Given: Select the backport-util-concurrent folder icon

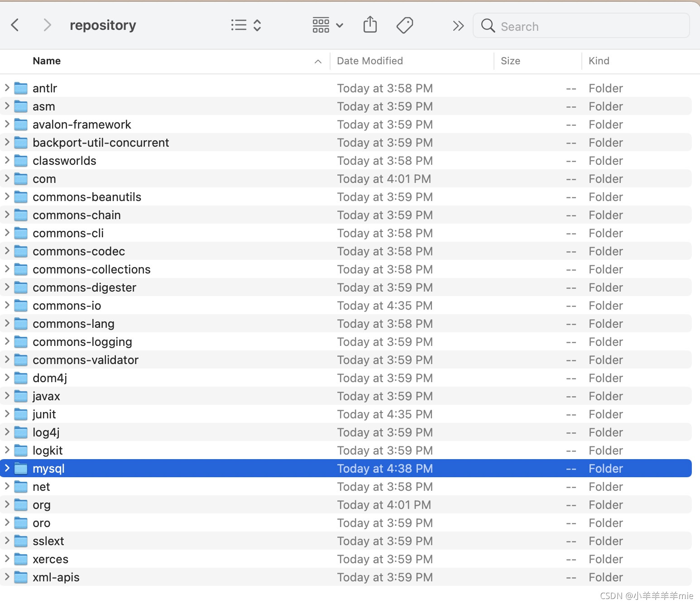Looking at the screenshot, I should click(x=21, y=142).
